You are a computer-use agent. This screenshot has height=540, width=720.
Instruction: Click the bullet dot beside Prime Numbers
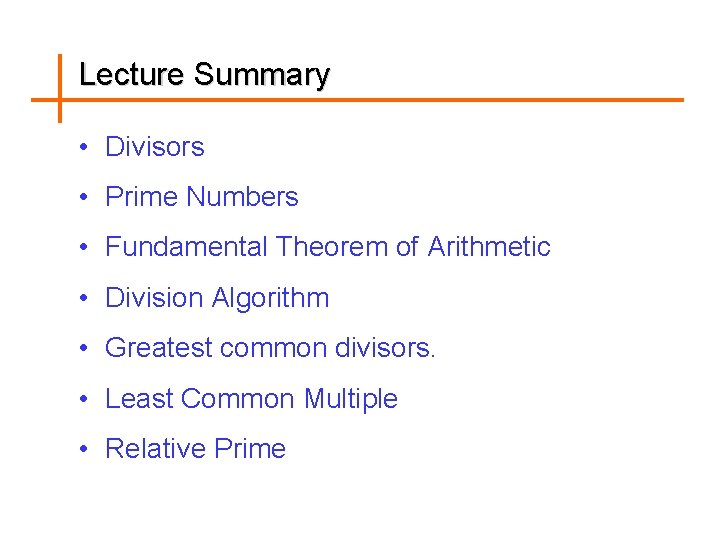[84, 197]
